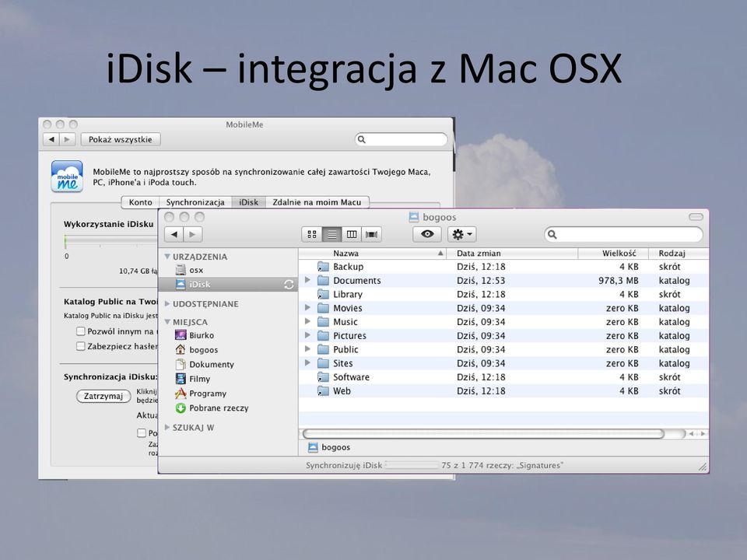Expand the Music folder
Image resolution: width=747 pixels, height=560 pixels.
[308, 321]
